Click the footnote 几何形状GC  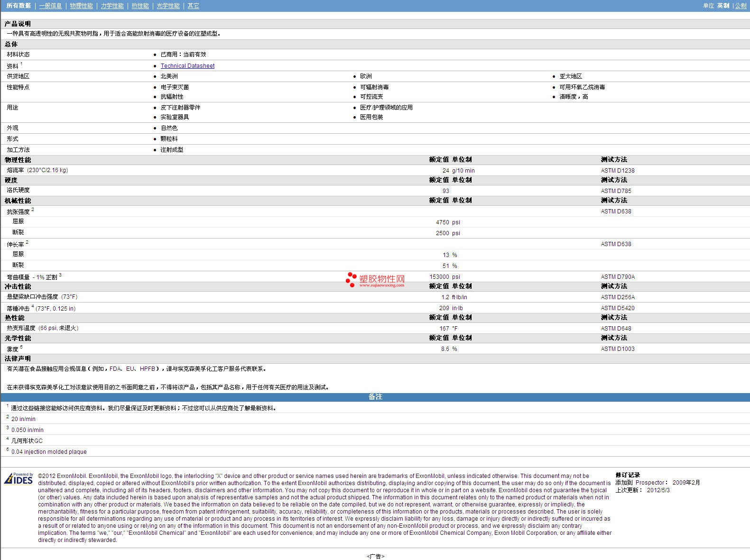(x=27, y=441)
